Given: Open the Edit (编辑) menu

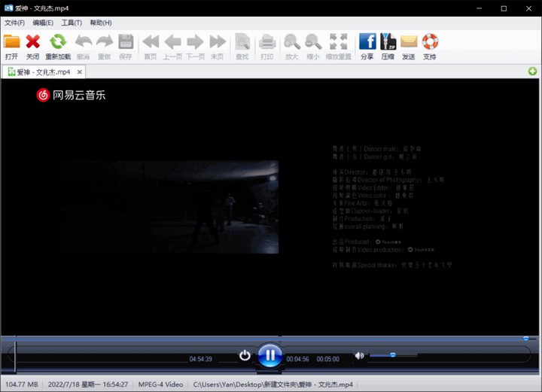Looking at the screenshot, I should (x=43, y=23).
